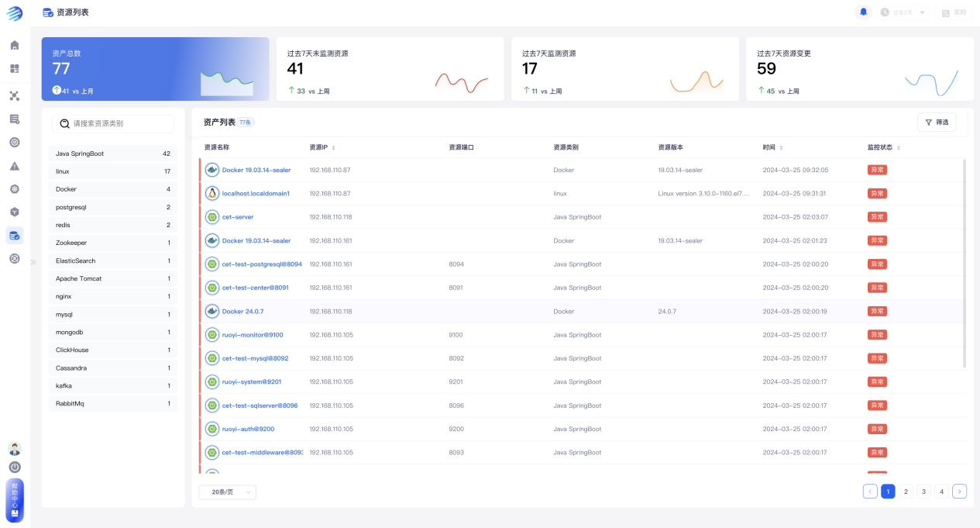The width and height of the screenshot is (980, 528).
Task: Click the cube icon in sidebar
Action: click(14, 212)
